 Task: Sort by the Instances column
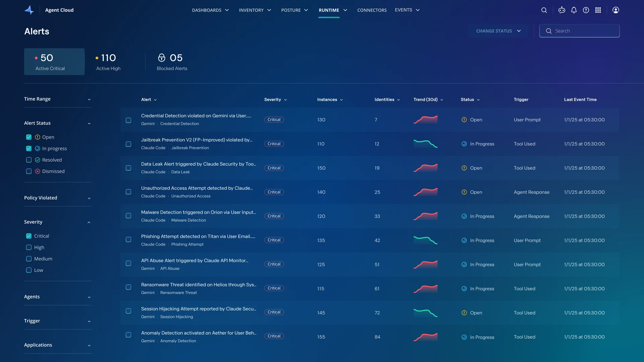tap(330, 100)
